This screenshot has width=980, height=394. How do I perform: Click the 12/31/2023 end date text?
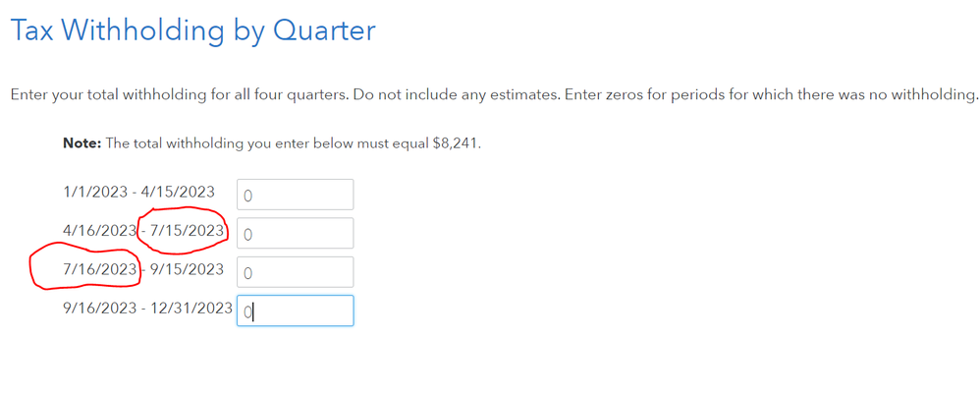click(191, 308)
